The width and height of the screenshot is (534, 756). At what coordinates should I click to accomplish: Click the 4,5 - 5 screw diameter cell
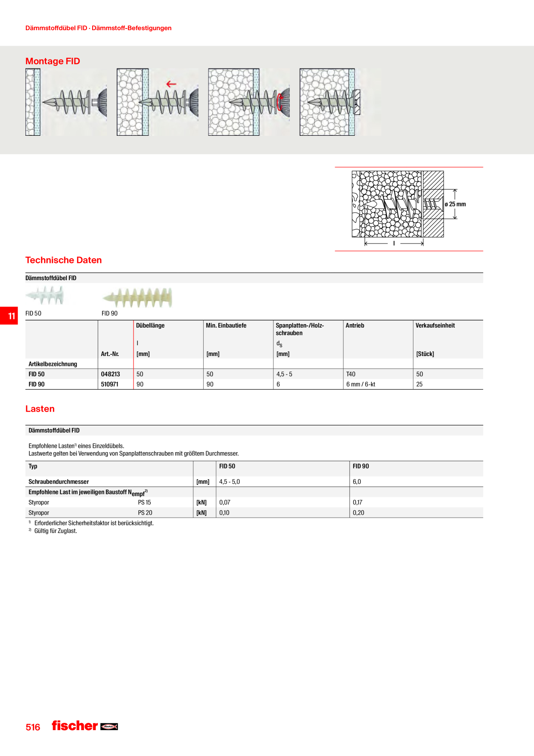pyautogui.click(x=284, y=374)
